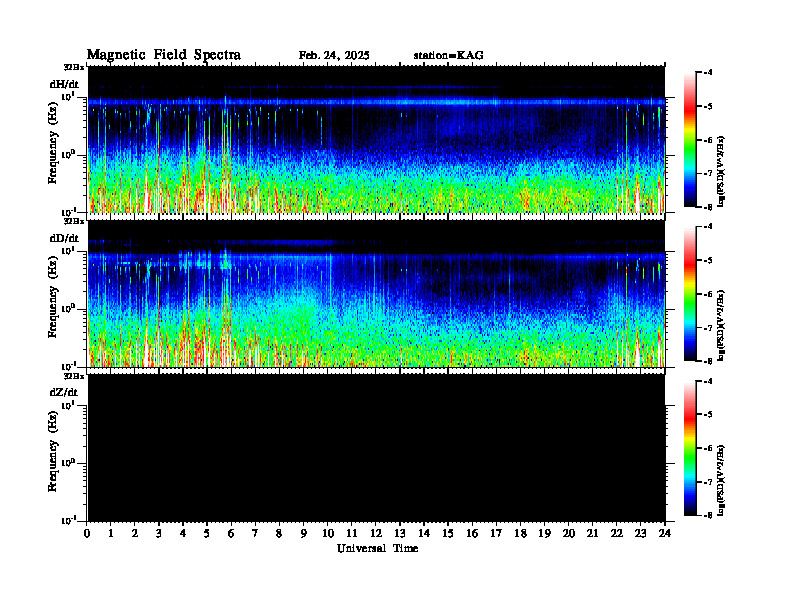The image size is (792, 612).
Task: Select the date text "Feb. 24, 2025"
Action: pyautogui.click(x=334, y=56)
